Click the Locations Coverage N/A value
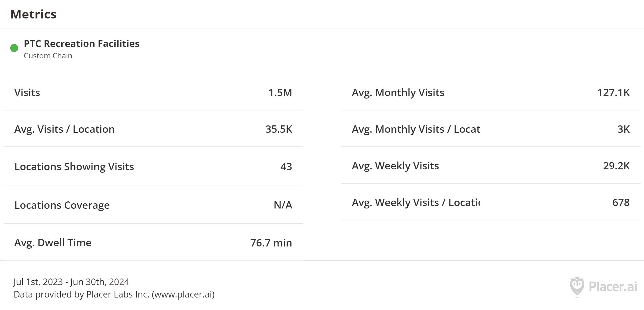 (283, 205)
